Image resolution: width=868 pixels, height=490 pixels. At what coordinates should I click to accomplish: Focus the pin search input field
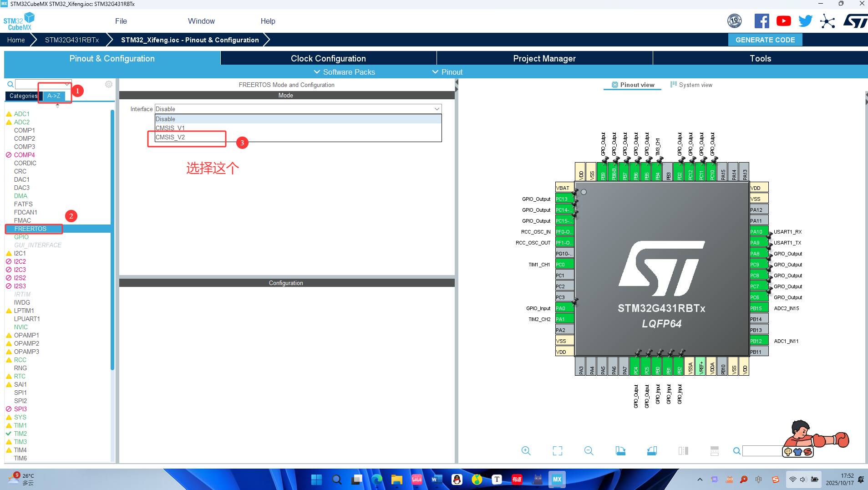tap(763, 451)
